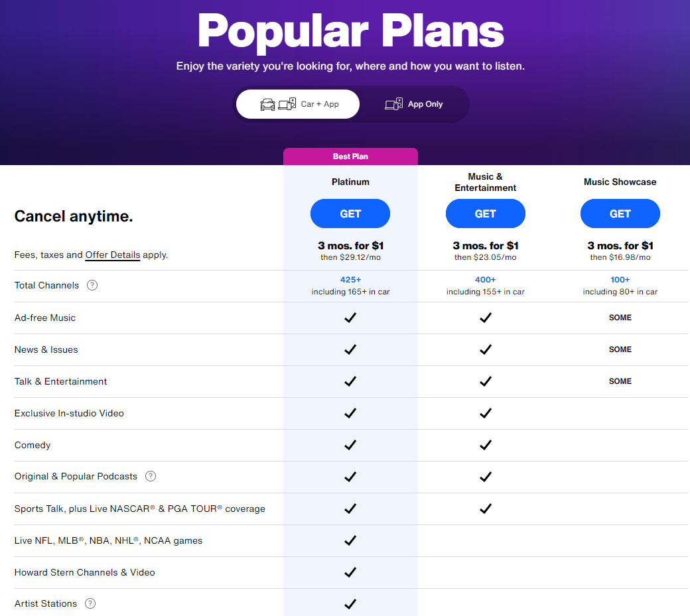Open the Offer Details link

point(113,255)
